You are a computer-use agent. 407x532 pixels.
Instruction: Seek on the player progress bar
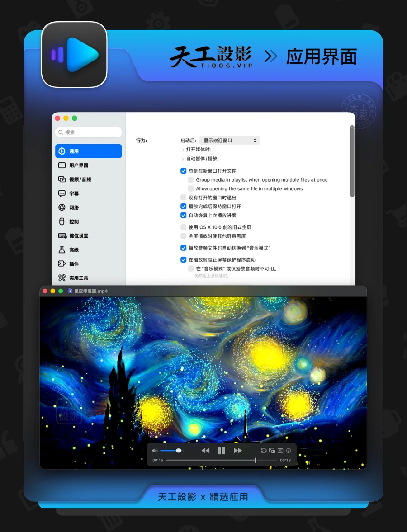pos(222,461)
